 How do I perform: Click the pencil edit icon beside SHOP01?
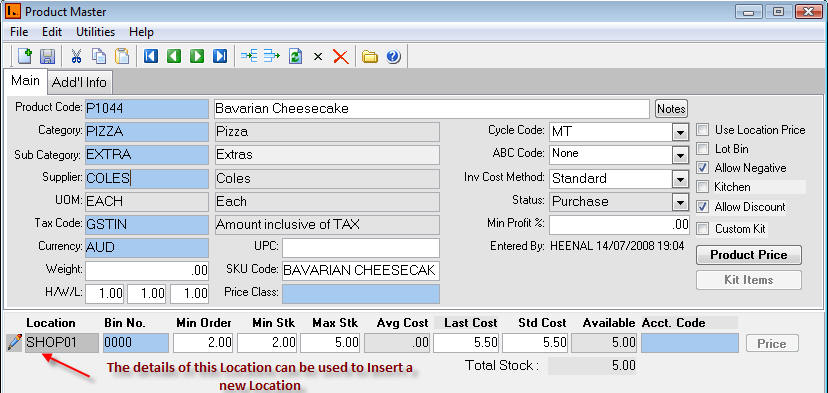pos(14,342)
